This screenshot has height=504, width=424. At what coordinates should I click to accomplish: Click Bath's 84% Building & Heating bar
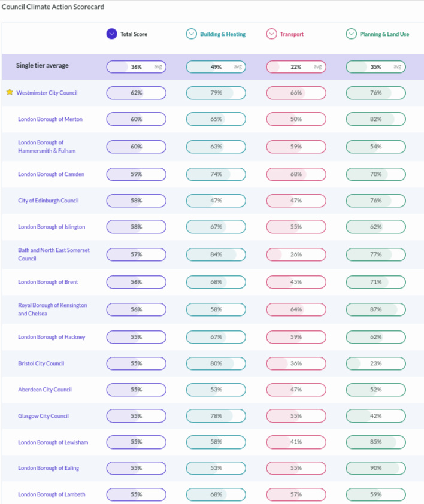[x=216, y=254]
